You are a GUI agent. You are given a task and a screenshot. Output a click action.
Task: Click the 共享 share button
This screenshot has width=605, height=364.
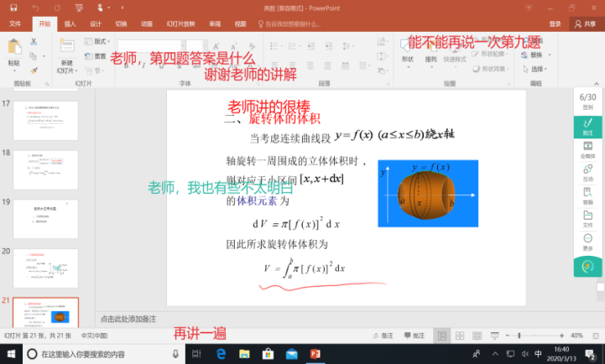[x=584, y=24]
